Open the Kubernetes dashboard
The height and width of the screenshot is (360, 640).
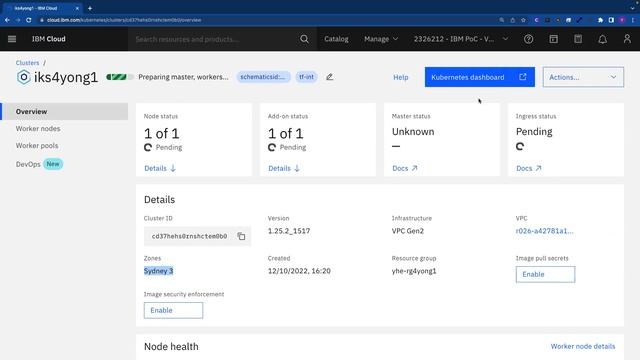[480, 77]
